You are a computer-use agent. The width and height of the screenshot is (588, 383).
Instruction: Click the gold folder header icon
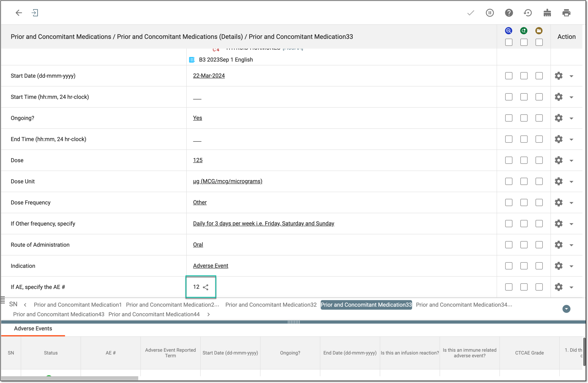(539, 31)
